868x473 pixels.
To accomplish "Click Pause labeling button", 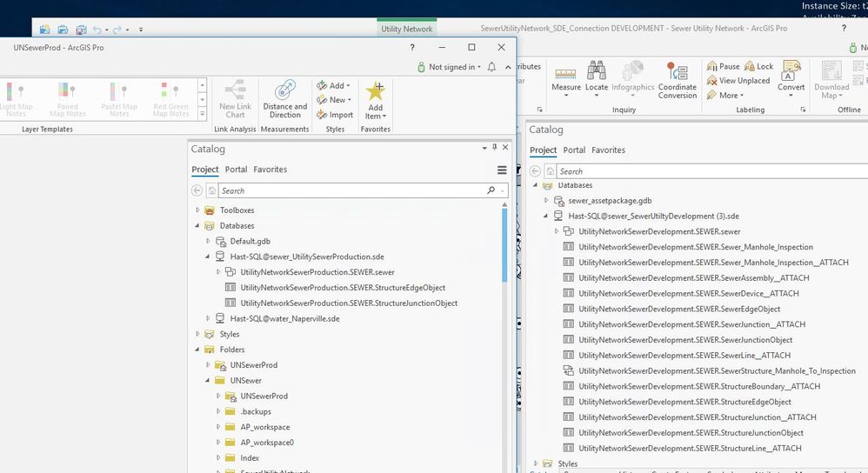I will 723,66.
